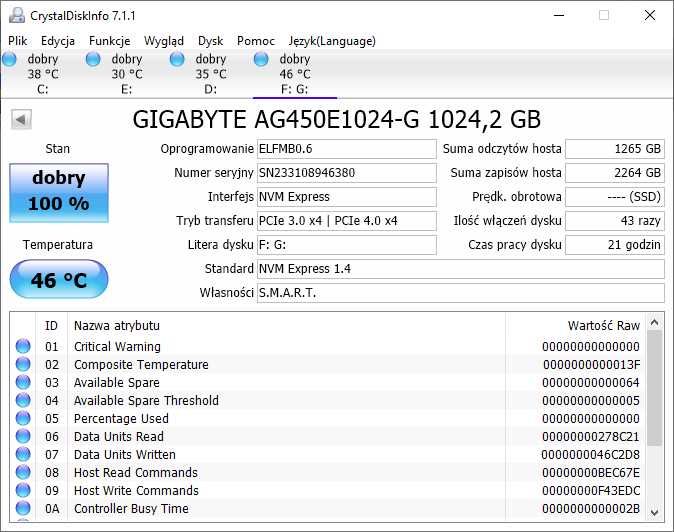The width and height of the screenshot is (674, 532).
Task: Click the rotation speed value ---- (SSD)
Action: 615,197
